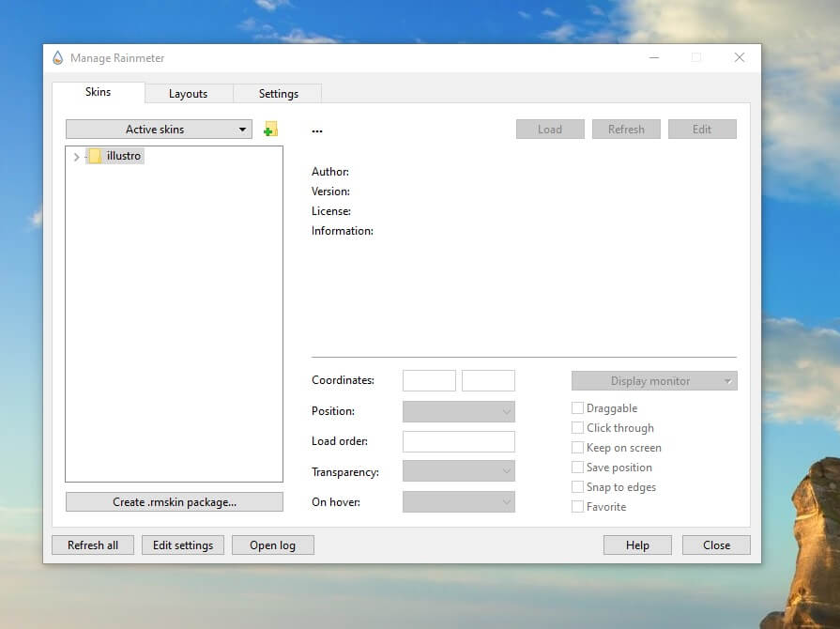Open the Position combo box
The width and height of the screenshot is (840, 629).
(x=459, y=411)
